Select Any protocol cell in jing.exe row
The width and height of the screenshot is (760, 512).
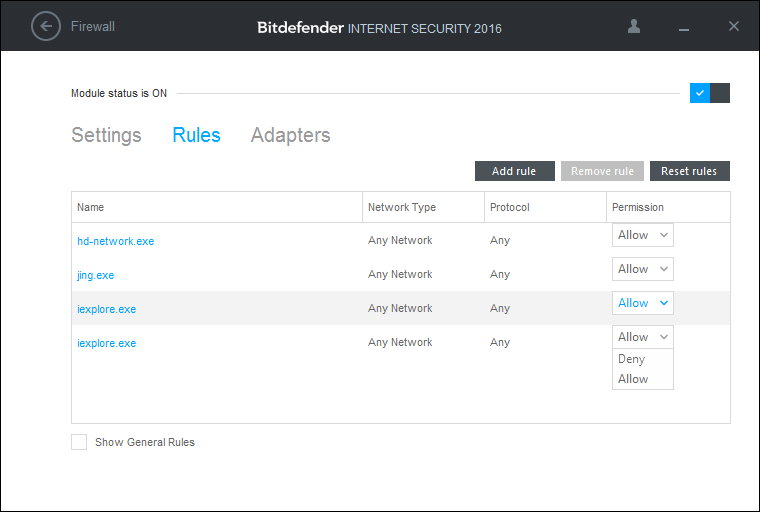coord(500,274)
